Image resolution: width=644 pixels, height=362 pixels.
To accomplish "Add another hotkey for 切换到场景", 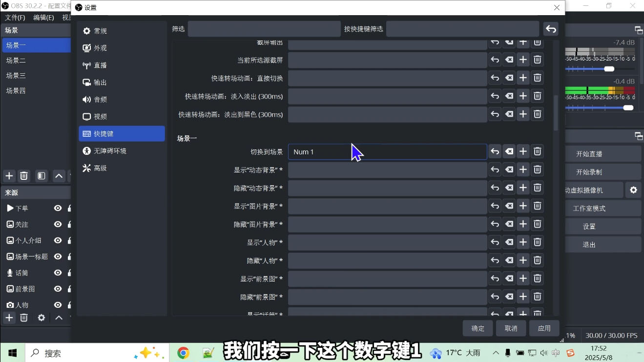I will coord(523,151).
